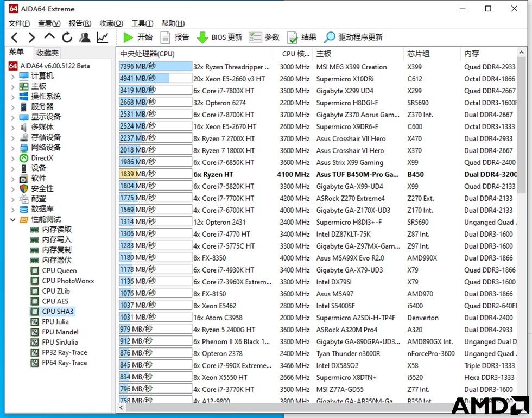Select the 数据库 database icon
The height and width of the screenshot is (418, 532).
[24, 209]
